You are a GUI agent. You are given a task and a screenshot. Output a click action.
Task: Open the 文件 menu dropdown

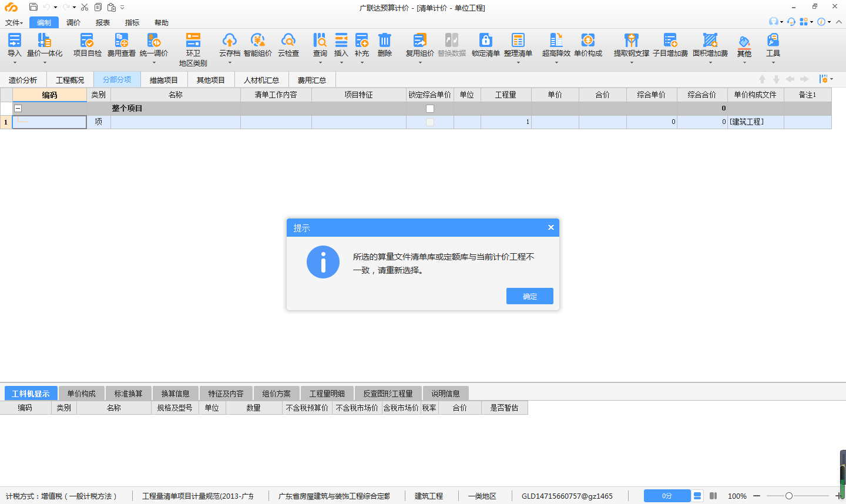pyautogui.click(x=14, y=22)
